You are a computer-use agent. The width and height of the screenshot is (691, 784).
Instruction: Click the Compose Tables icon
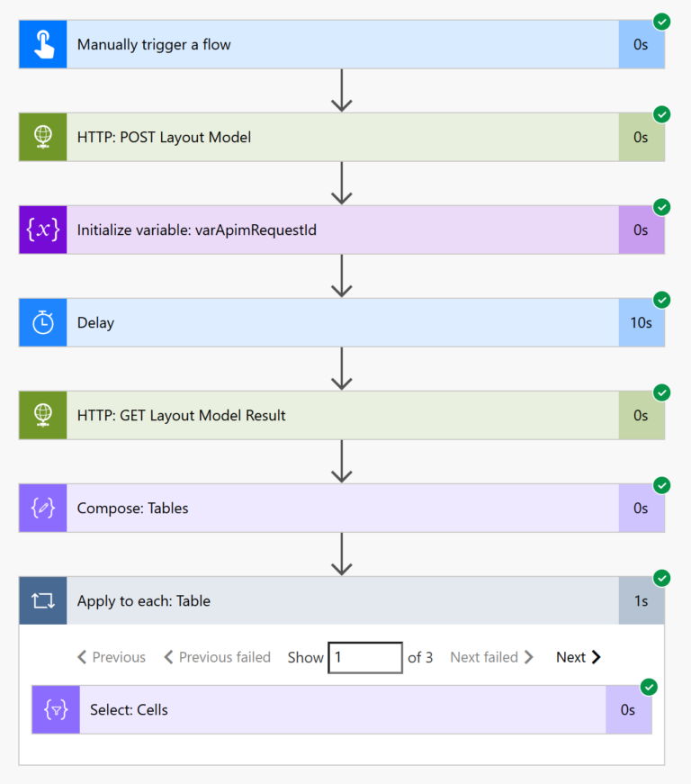(x=42, y=508)
